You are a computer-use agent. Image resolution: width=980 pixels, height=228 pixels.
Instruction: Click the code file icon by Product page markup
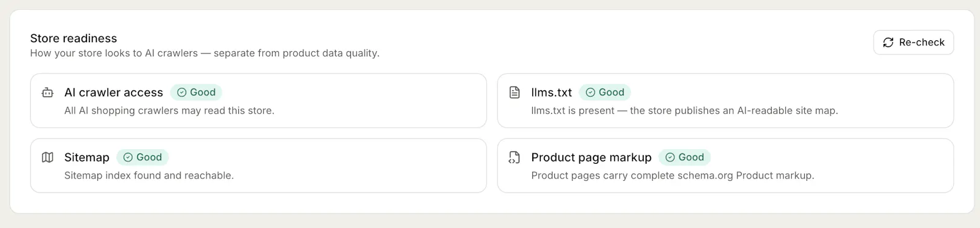coord(514,157)
